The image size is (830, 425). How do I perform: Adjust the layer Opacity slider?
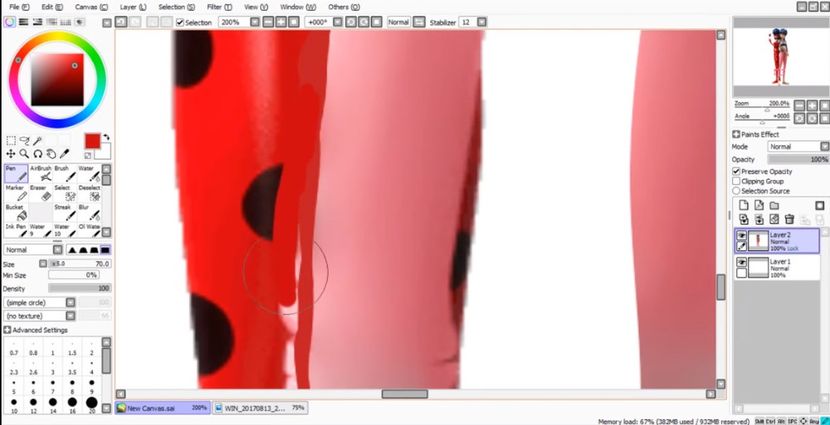(x=798, y=159)
